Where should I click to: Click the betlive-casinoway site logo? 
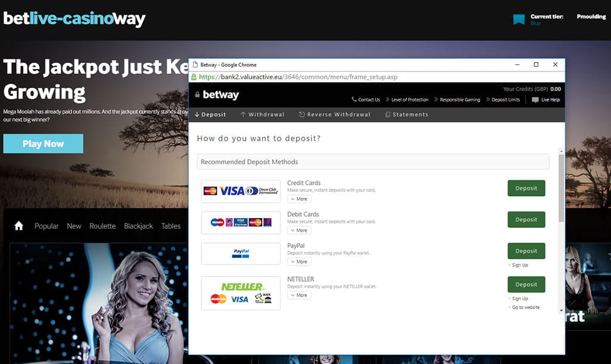tap(74, 18)
